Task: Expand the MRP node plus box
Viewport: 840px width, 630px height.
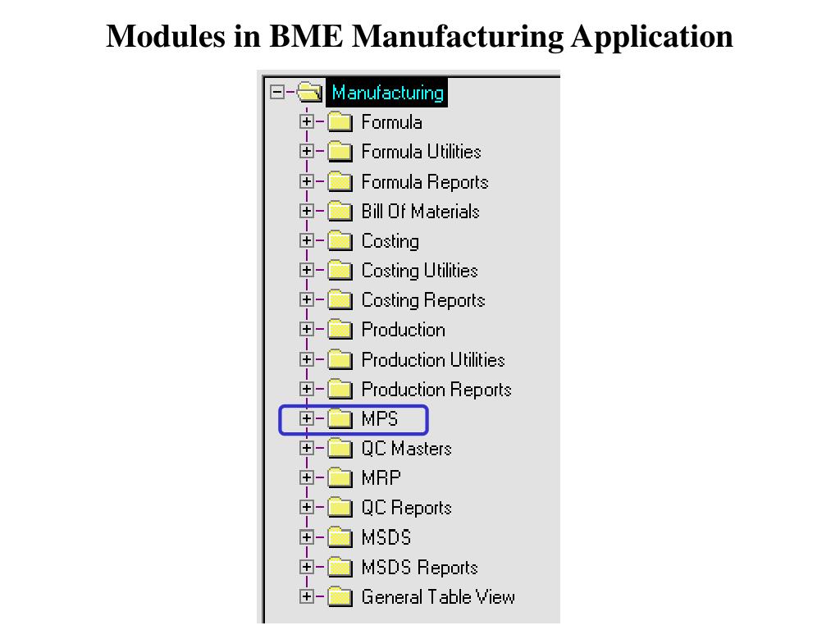Action: point(307,477)
